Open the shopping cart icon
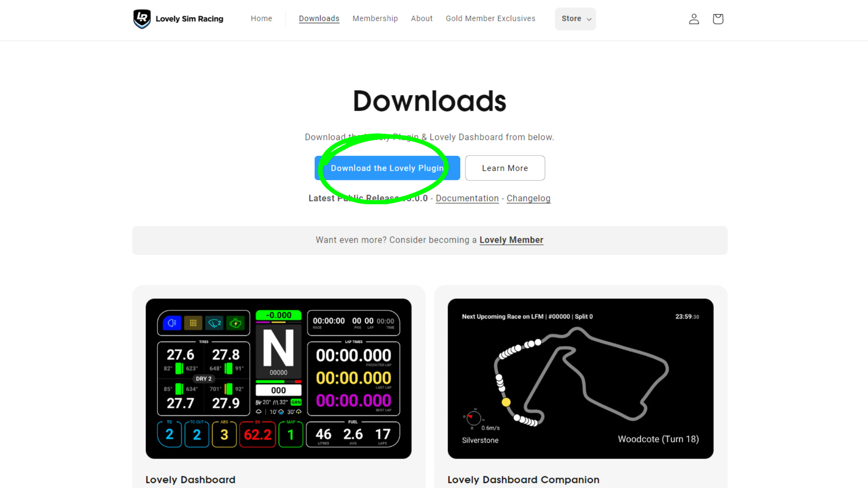 (718, 19)
